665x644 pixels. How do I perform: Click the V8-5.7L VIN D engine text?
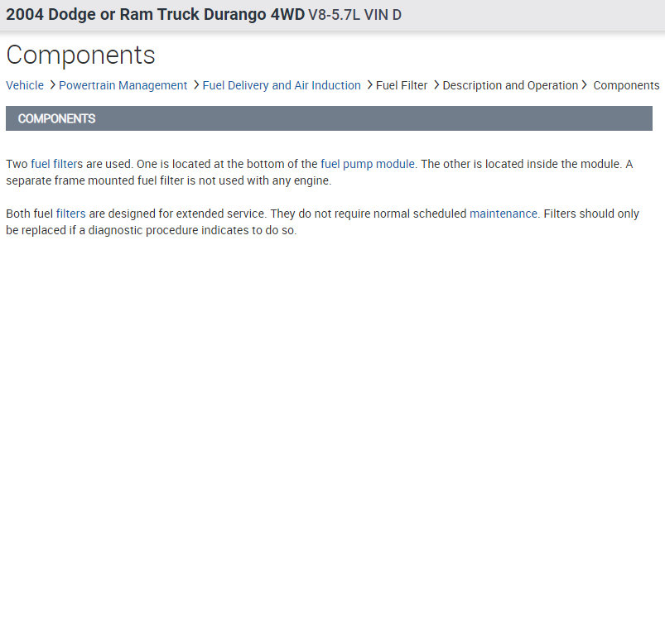coord(355,15)
